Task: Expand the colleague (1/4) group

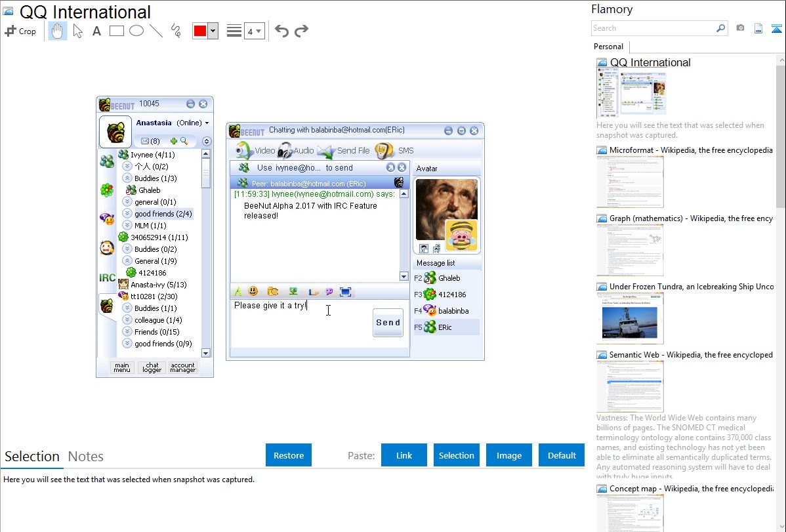Action: click(127, 320)
